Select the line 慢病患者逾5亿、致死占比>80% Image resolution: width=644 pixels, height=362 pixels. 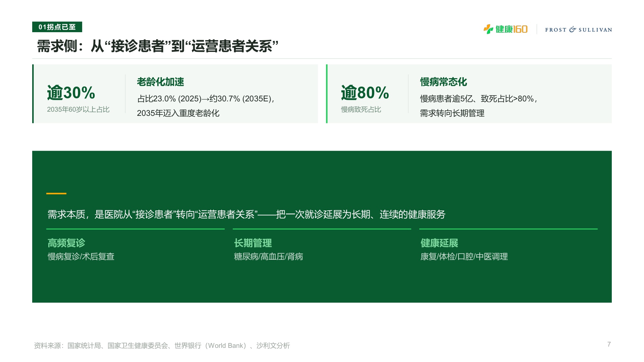[x=478, y=99]
